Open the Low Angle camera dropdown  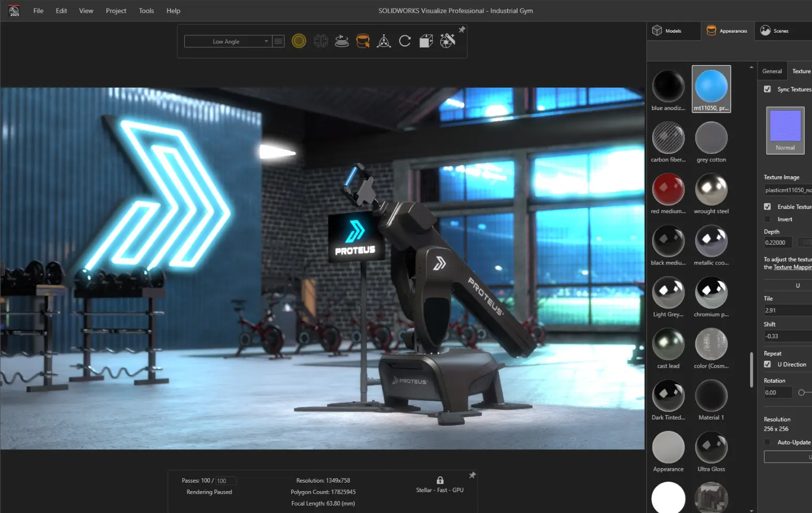228,41
